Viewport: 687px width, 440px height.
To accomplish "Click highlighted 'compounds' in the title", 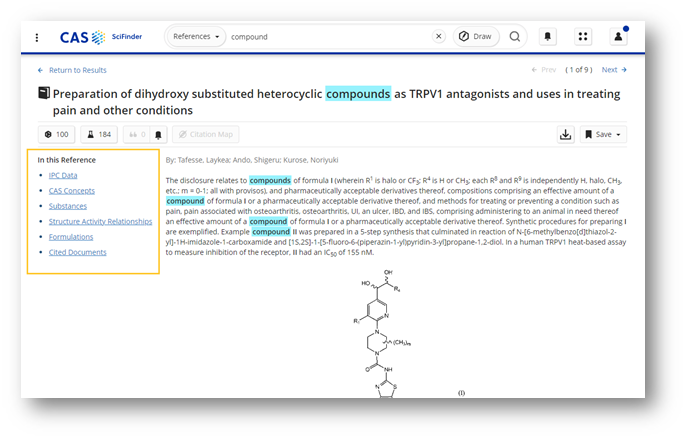I will pos(358,94).
